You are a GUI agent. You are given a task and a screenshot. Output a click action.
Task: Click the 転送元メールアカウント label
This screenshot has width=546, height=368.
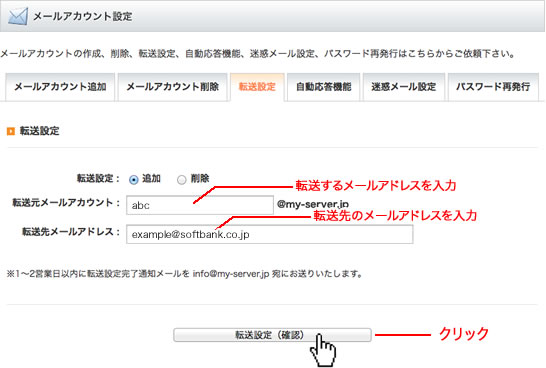(x=66, y=203)
